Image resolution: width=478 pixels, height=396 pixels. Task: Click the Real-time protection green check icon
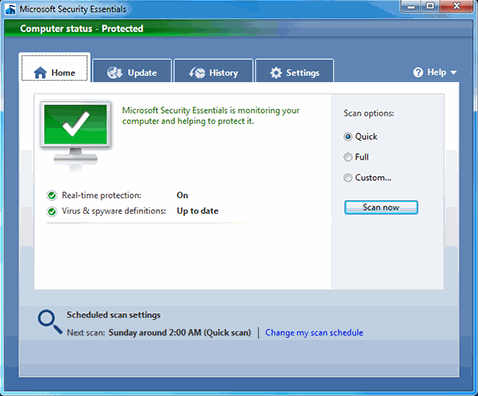tap(52, 195)
